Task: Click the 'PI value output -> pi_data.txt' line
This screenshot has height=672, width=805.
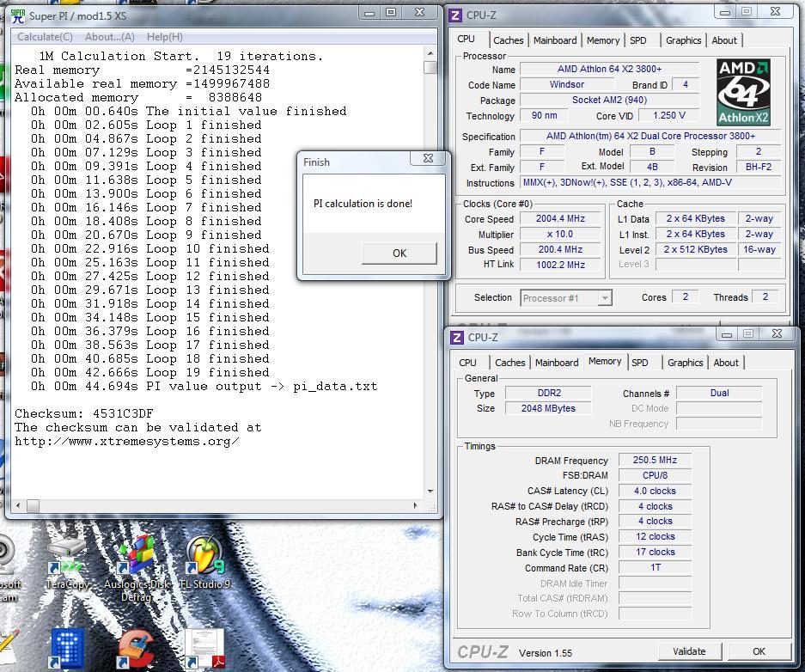Action: tap(204, 386)
